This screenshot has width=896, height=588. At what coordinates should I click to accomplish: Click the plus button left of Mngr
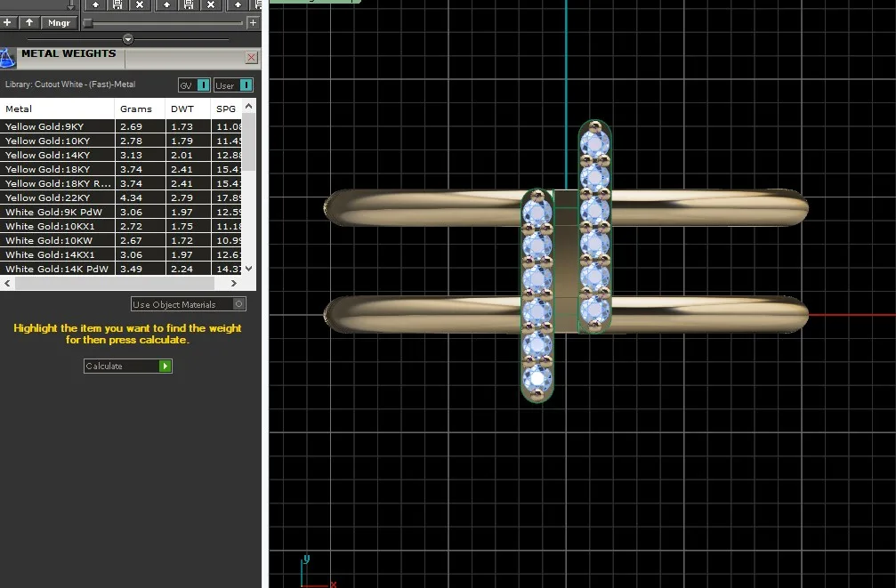click(x=7, y=22)
